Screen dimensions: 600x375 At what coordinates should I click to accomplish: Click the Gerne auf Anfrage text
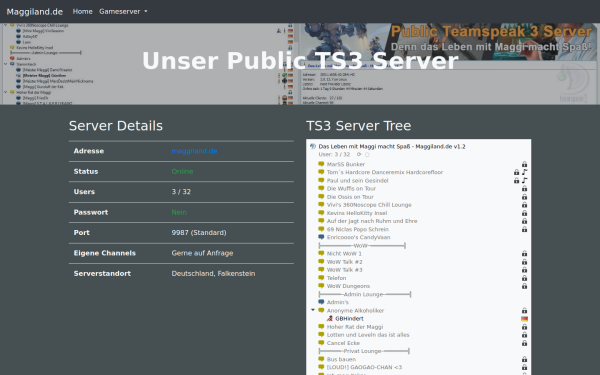click(202, 253)
